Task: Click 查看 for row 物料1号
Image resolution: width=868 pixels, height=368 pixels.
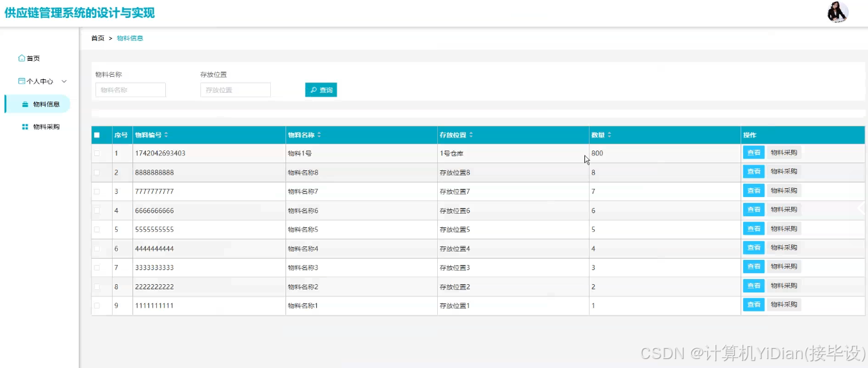Action: (754, 152)
